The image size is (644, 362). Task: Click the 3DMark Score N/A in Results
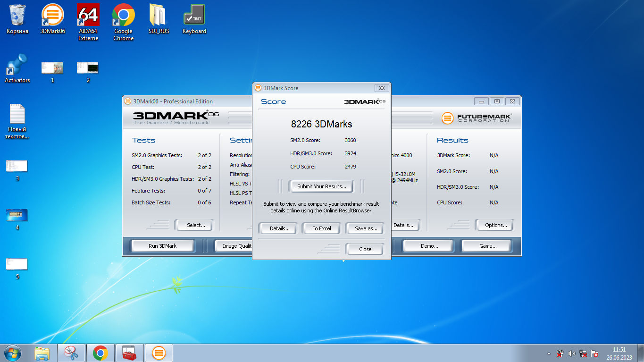tap(494, 155)
